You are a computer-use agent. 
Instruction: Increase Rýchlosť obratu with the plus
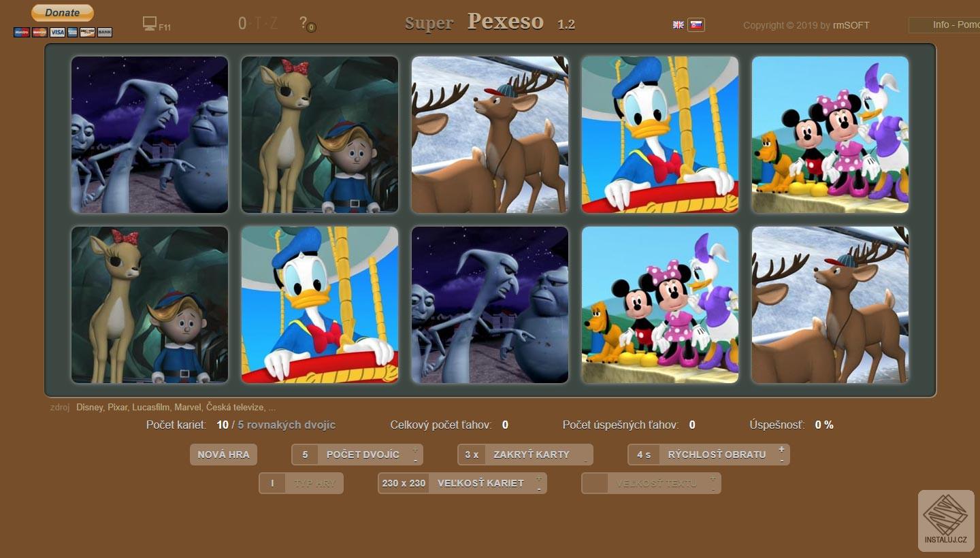tap(781, 450)
